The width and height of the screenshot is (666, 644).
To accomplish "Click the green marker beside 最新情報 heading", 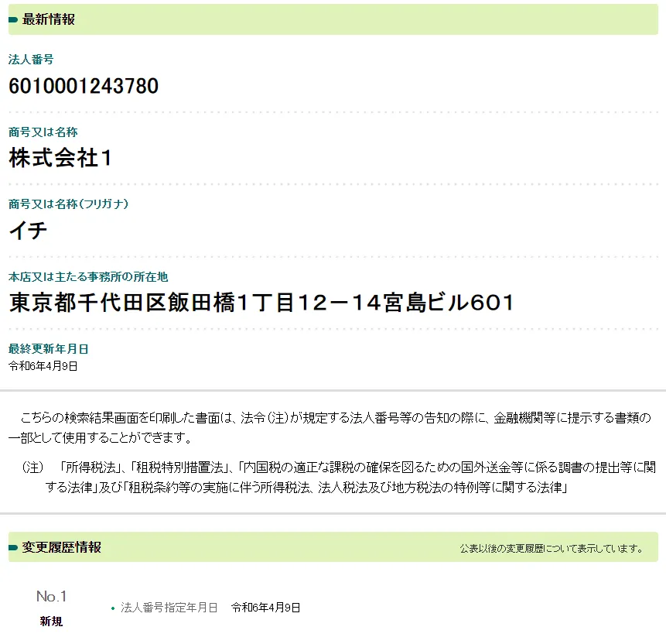I will tap(13, 20).
